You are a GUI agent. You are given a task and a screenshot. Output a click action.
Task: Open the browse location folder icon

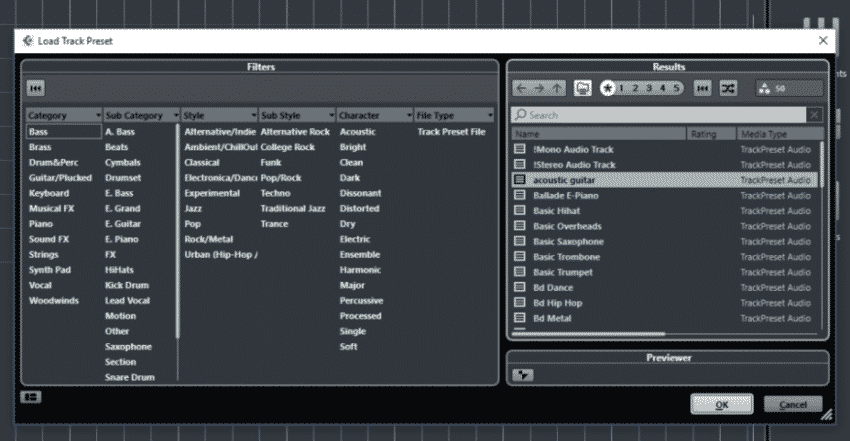point(584,89)
